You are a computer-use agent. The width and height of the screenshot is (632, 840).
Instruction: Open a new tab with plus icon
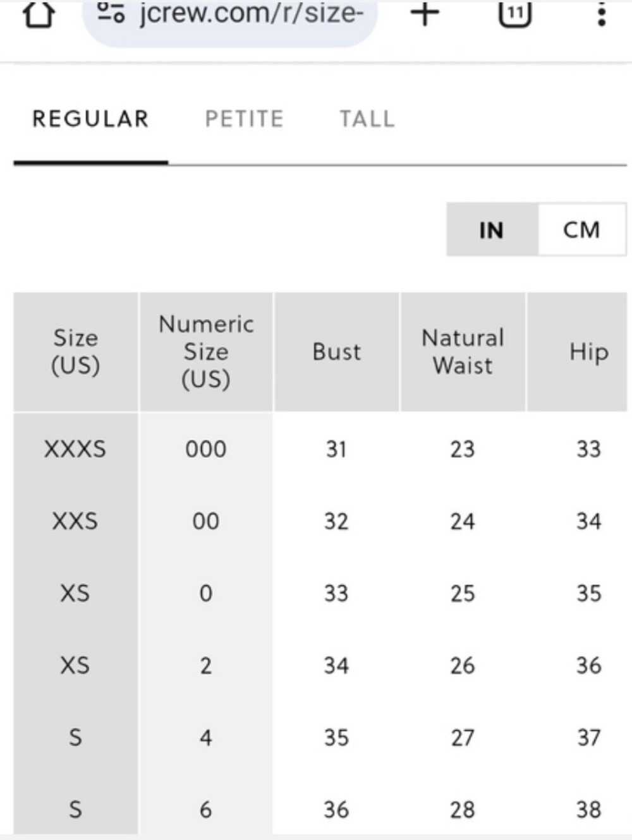425,13
